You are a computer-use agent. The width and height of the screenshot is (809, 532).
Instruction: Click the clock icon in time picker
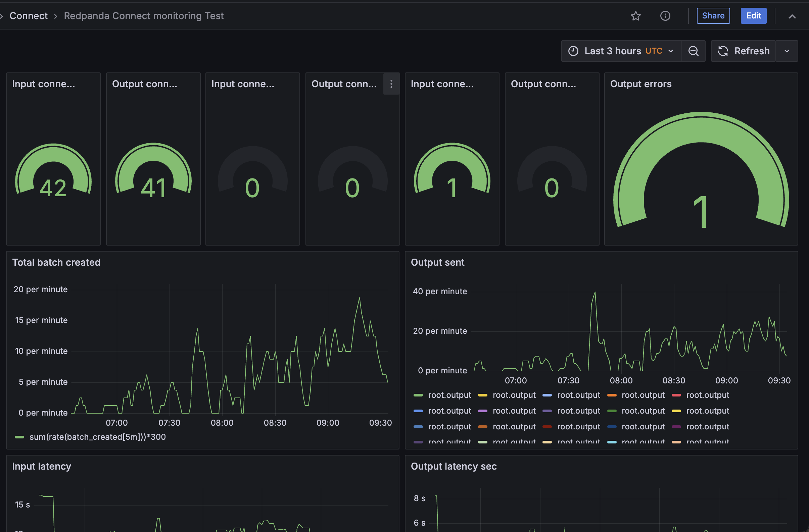click(x=573, y=51)
